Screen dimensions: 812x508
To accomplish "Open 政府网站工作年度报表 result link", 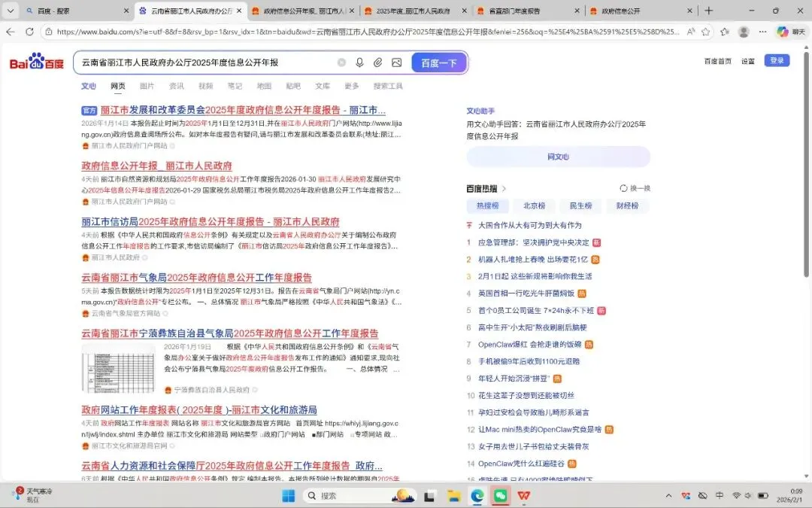I will tap(198, 410).
